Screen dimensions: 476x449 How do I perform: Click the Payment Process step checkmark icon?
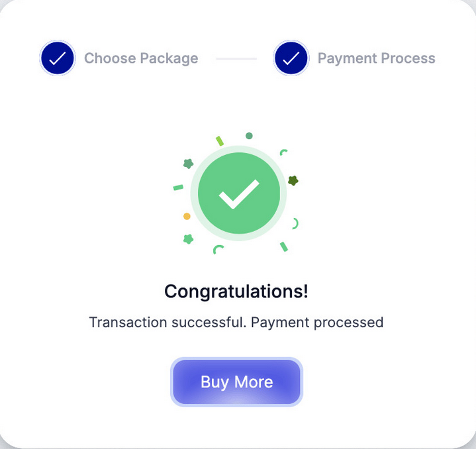tap(291, 58)
